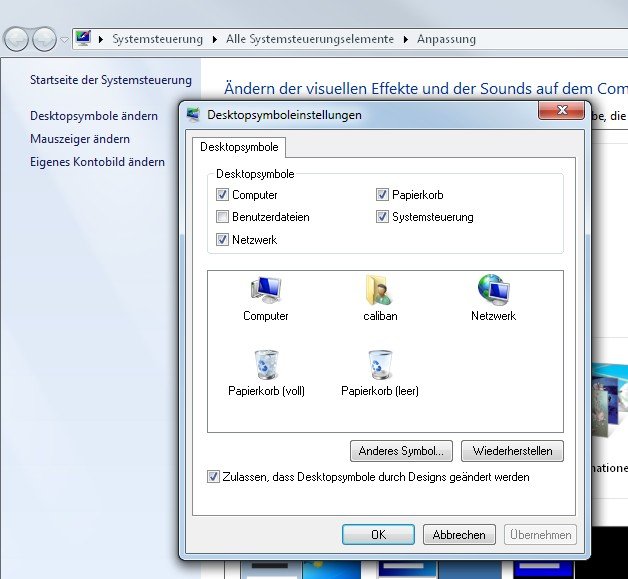628x579 pixels.
Task: Confirm the dialog with OK
Action: tap(378, 535)
